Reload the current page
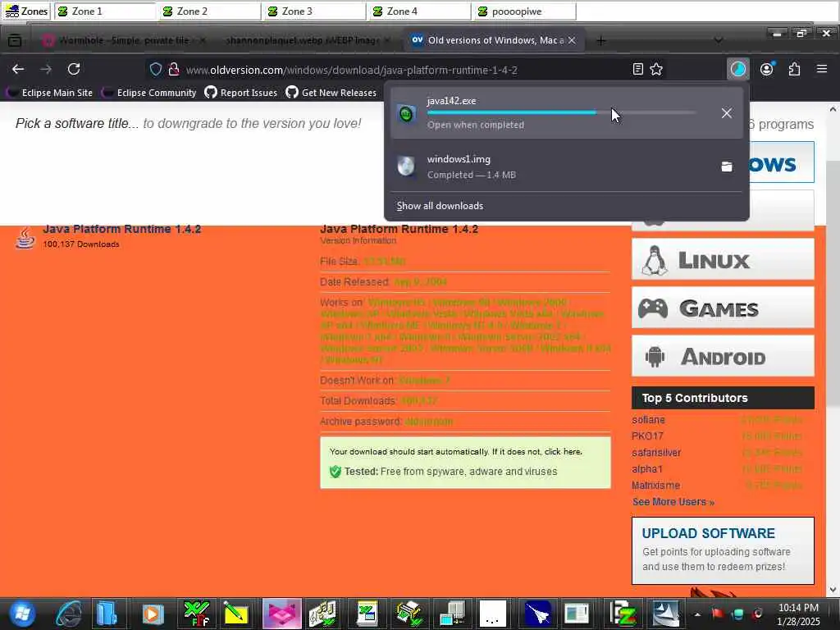 (74, 69)
